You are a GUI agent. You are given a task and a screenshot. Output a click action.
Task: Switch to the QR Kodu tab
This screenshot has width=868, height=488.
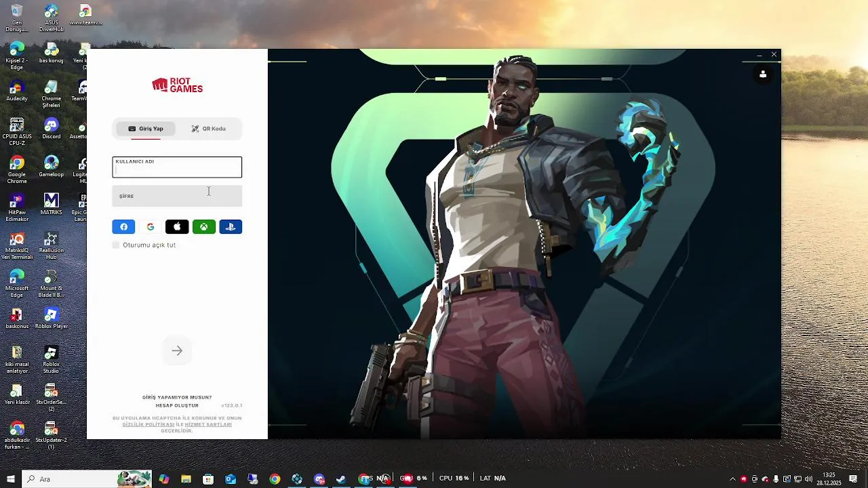(x=208, y=129)
